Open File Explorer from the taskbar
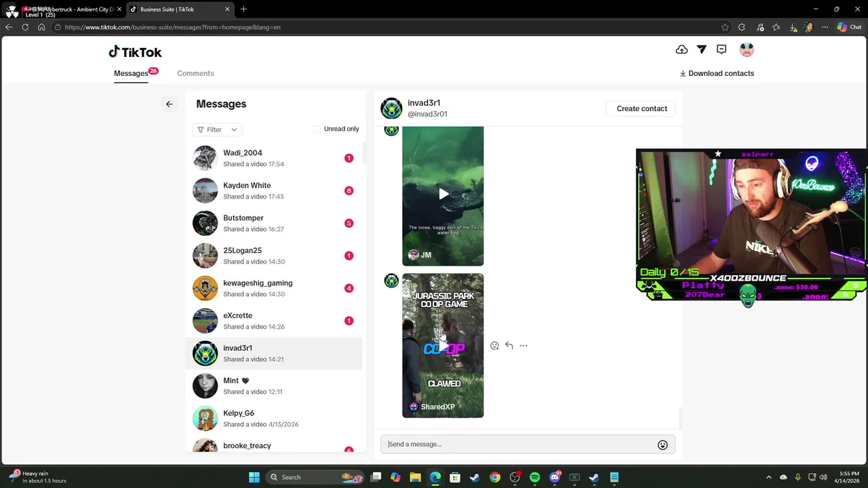Image resolution: width=868 pixels, height=488 pixels. pos(415,477)
